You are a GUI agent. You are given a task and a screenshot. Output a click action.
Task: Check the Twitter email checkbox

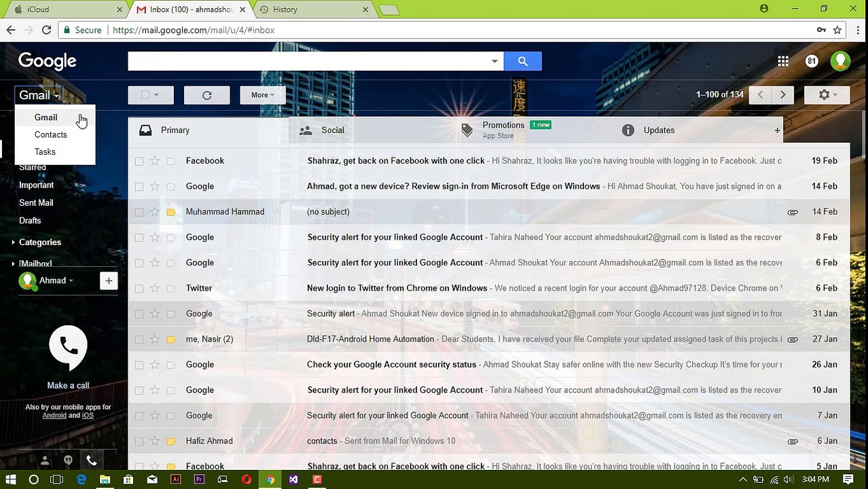[x=139, y=288]
